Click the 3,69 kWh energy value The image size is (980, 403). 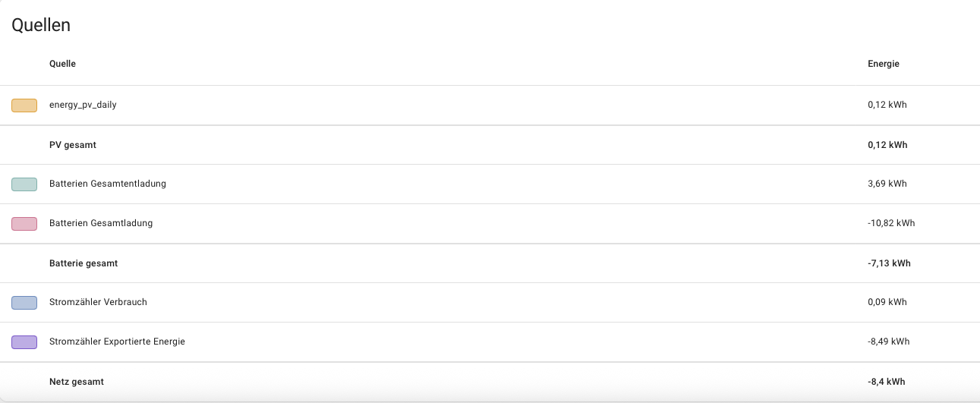pyautogui.click(x=887, y=184)
